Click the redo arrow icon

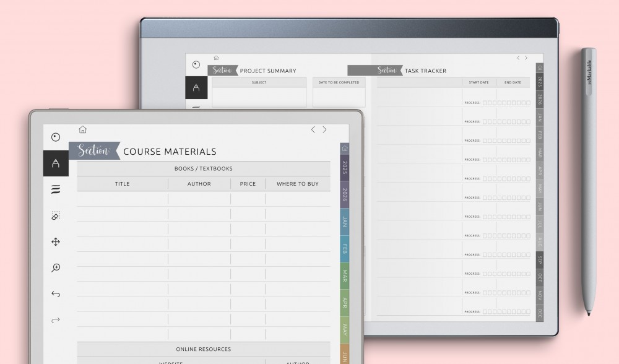55,320
